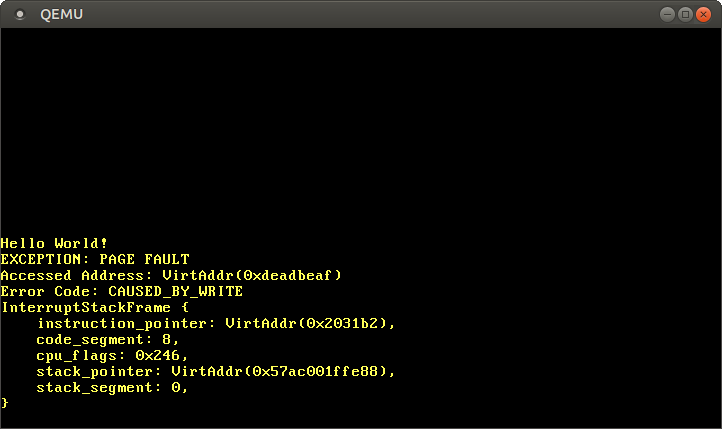Screen dimensions: 722x429
Task: Maximize the QEMU window
Action: pos(685,14)
